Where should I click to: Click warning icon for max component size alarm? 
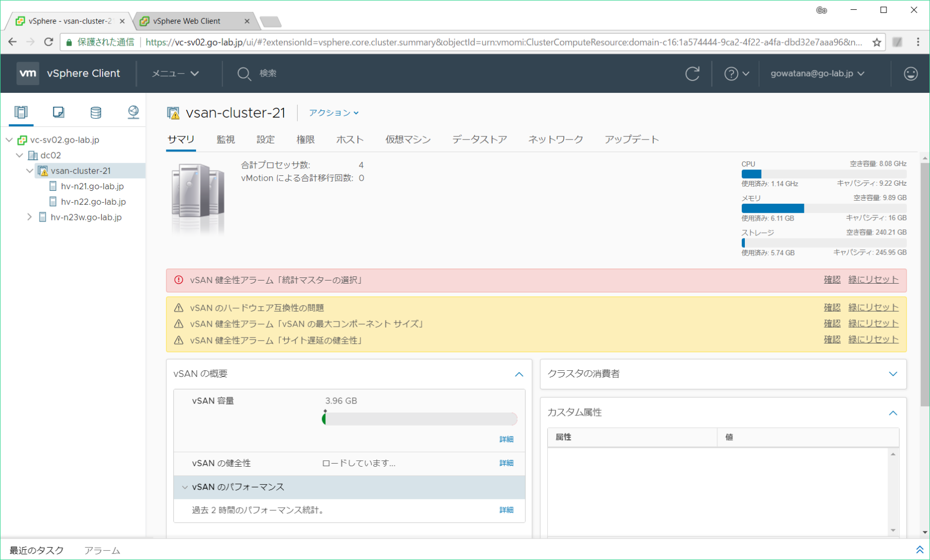178,324
